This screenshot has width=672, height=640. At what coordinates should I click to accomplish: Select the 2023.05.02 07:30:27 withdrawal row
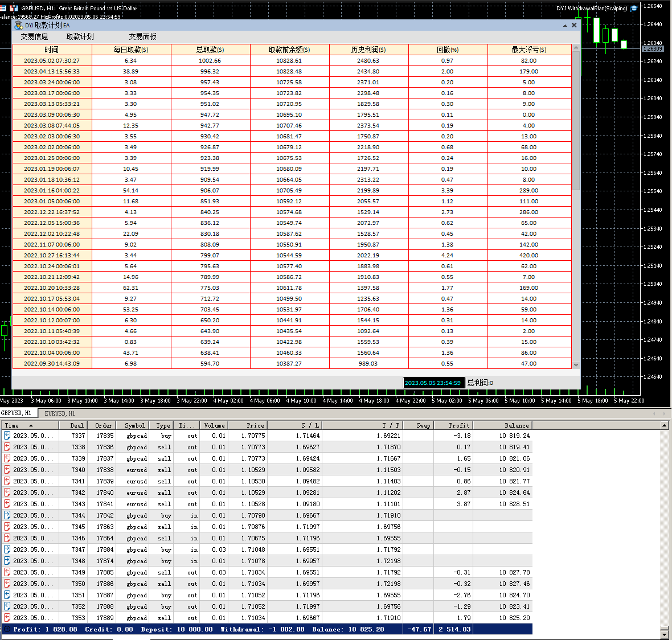(x=292, y=61)
